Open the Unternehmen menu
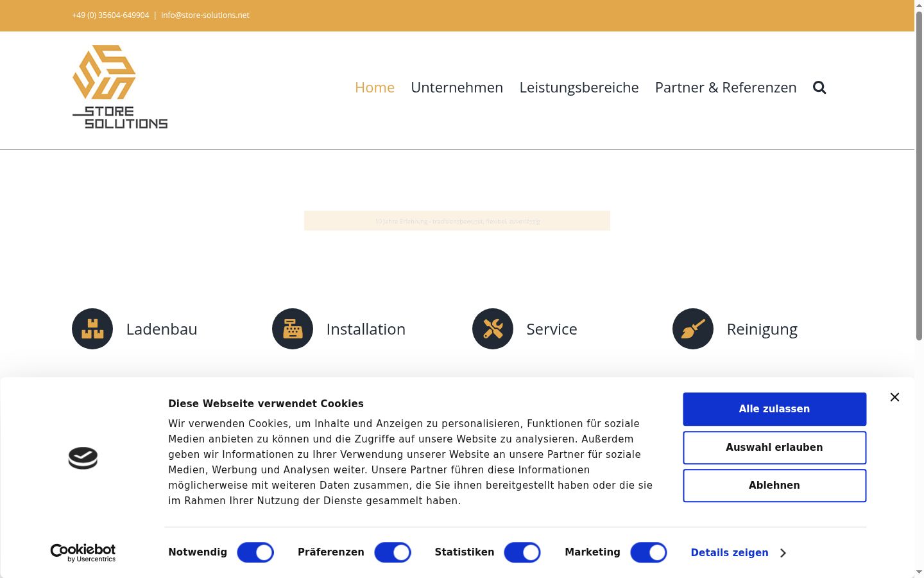The height and width of the screenshot is (578, 924). click(x=457, y=87)
